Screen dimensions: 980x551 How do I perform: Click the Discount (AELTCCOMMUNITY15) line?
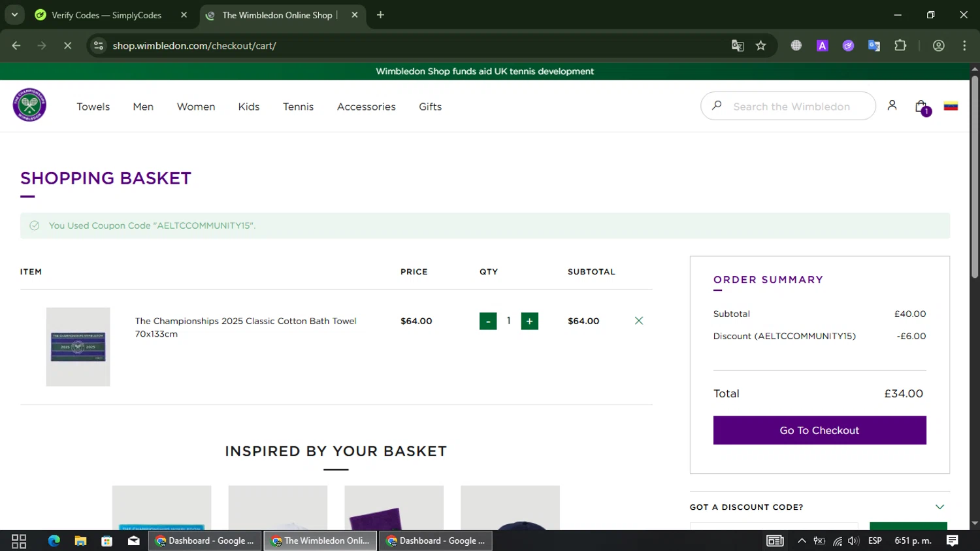(x=785, y=336)
